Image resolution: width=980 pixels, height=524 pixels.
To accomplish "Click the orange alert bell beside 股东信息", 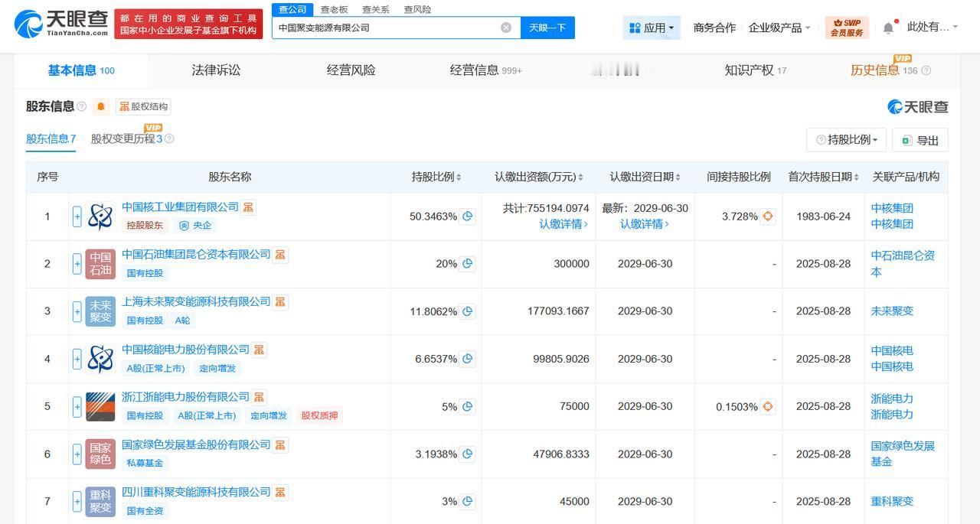I will point(101,107).
